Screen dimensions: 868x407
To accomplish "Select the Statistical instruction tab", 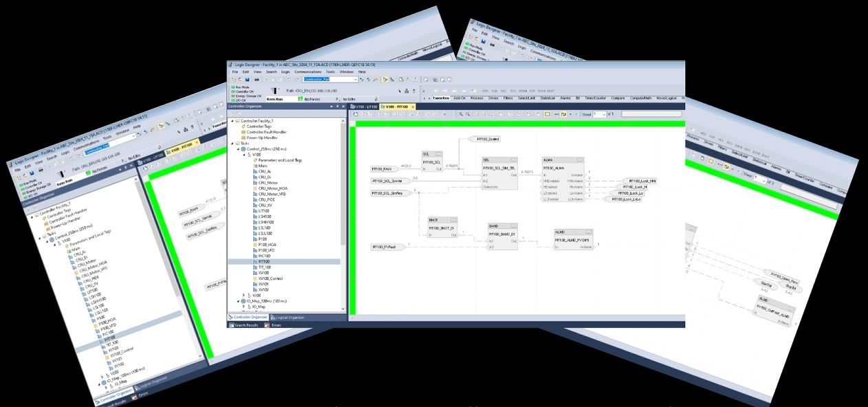I will [547, 98].
